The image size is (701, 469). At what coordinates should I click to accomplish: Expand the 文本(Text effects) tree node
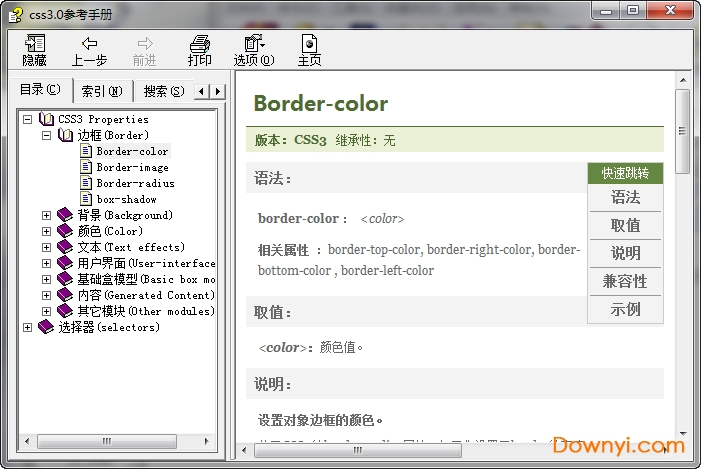point(46,247)
